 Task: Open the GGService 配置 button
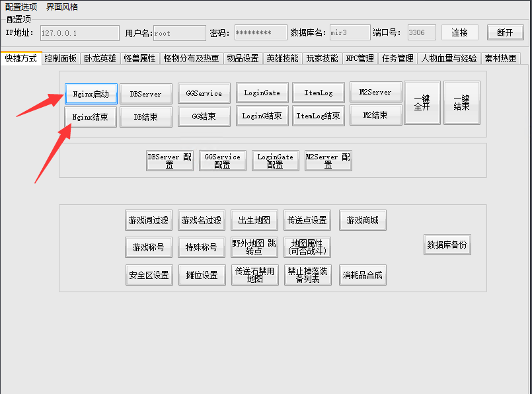pyautogui.click(x=222, y=161)
